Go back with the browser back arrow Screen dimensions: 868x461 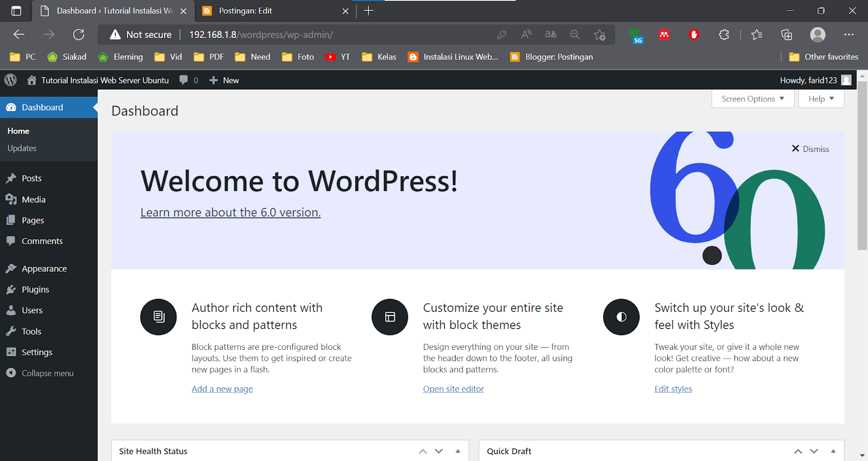pos(19,35)
